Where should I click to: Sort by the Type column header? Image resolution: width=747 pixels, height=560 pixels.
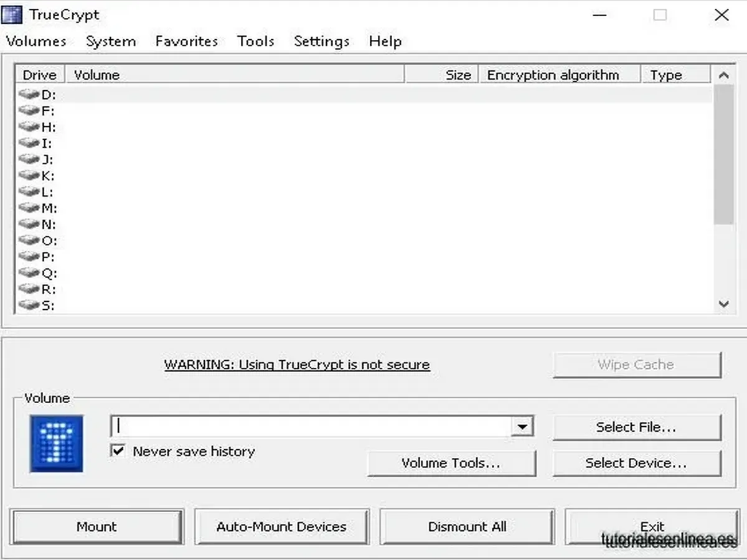click(x=675, y=75)
